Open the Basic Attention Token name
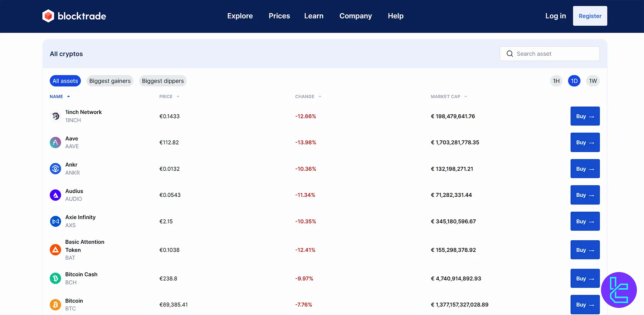The height and width of the screenshot is (315, 644). 85,246
